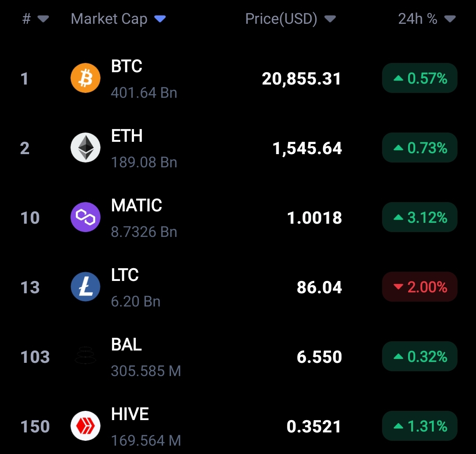Tap the red HIVE icon

[x=86, y=426]
